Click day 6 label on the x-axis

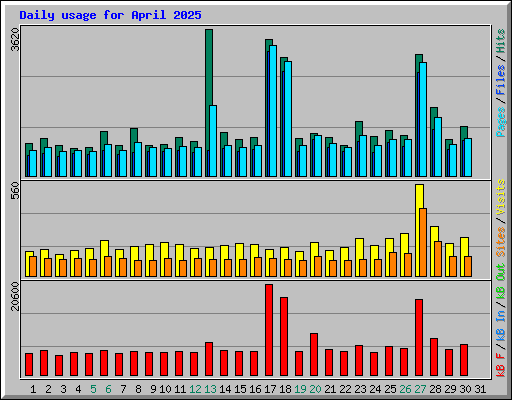coord(108,389)
